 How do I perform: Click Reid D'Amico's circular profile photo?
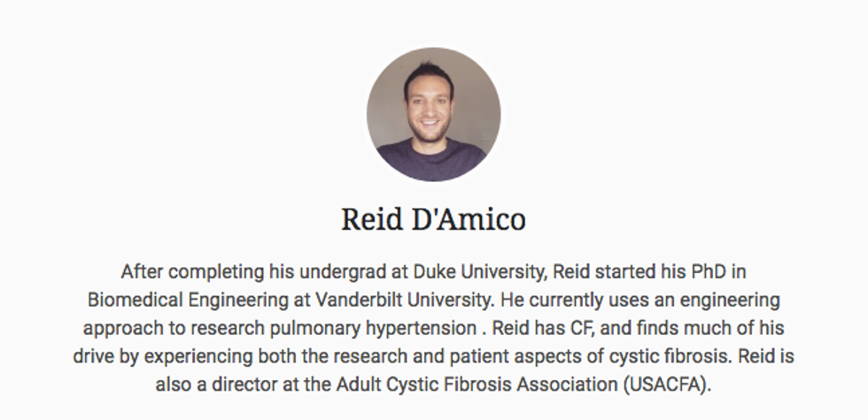click(434, 114)
